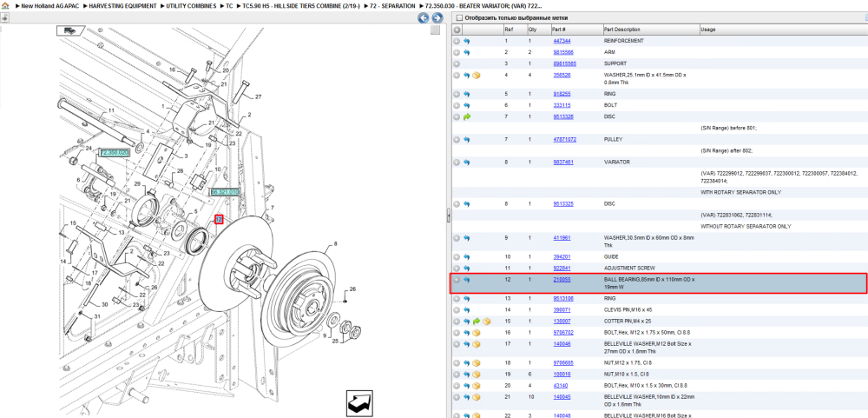Image resolution: width=868 pixels, height=418 pixels.
Task: Toggle the show only selected labels checkbox
Action: (458, 17)
